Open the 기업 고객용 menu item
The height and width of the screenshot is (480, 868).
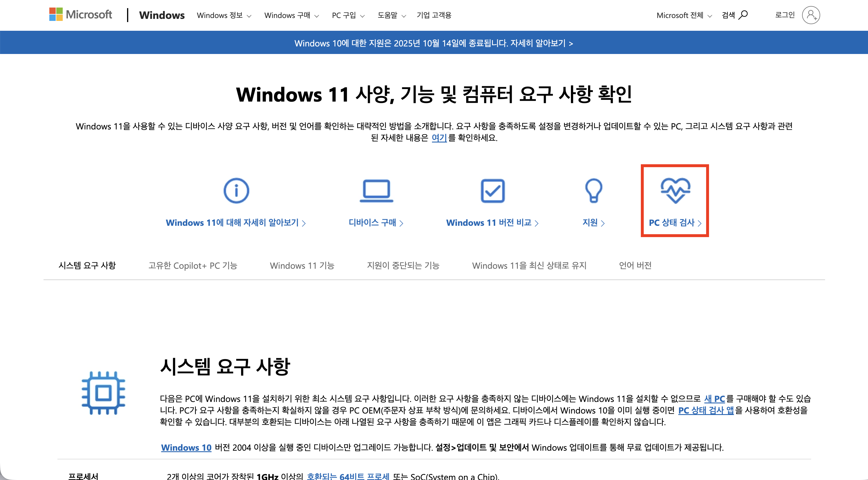coord(434,15)
